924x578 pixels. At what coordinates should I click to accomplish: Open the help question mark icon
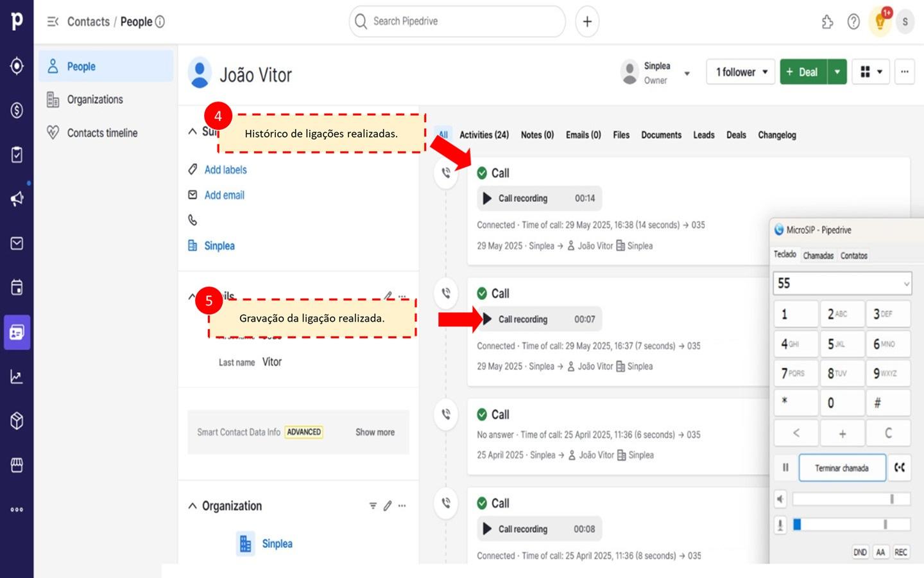click(x=853, y=22)
